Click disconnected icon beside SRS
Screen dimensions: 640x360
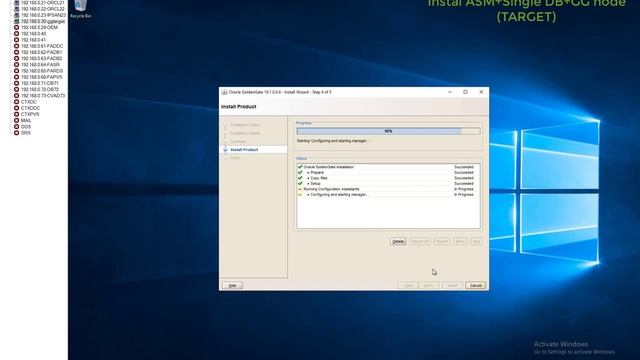pos(16,133)
